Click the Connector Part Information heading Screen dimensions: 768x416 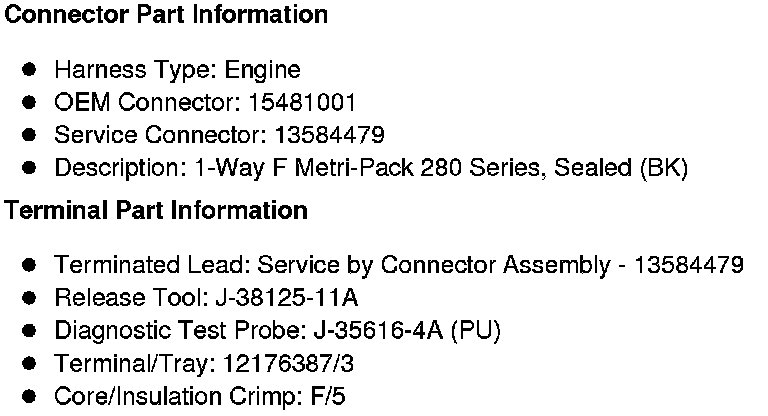[x=166, y=14]
